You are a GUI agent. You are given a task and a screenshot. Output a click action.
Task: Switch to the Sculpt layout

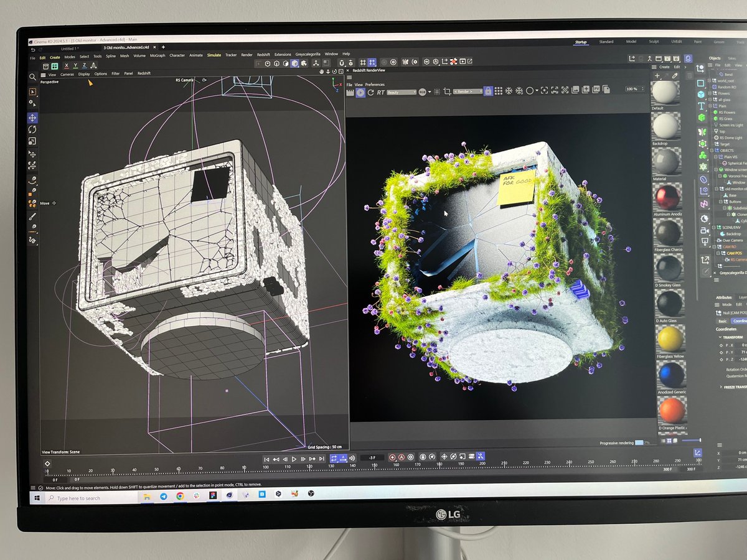[x=654, y=42]
